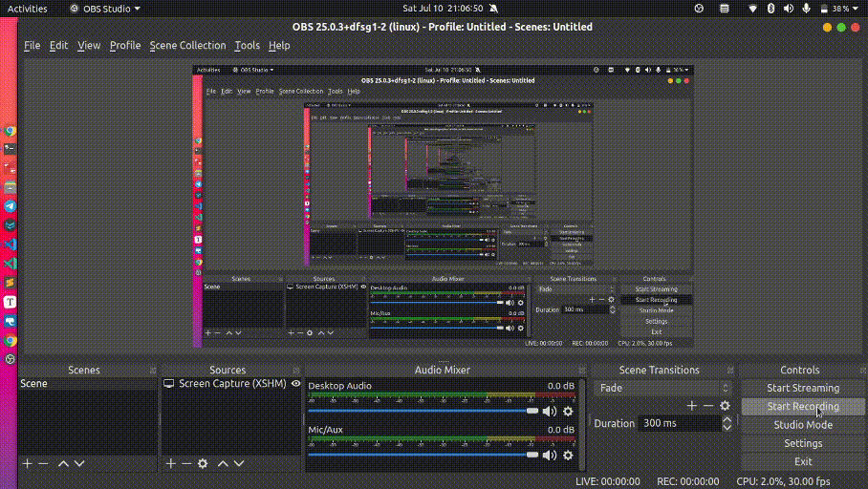Decrease transition duration with down arrow
868x489 pixels.
coord(727,427)
